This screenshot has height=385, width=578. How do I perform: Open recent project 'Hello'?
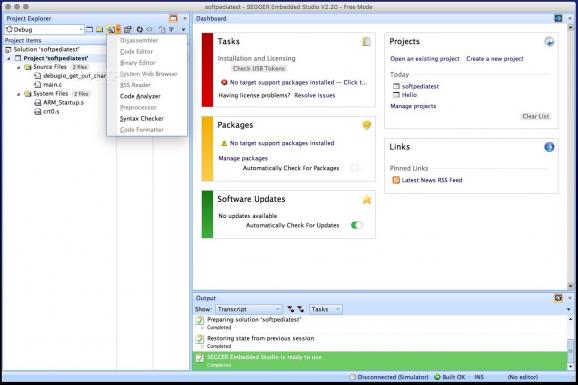coord(409,95)
